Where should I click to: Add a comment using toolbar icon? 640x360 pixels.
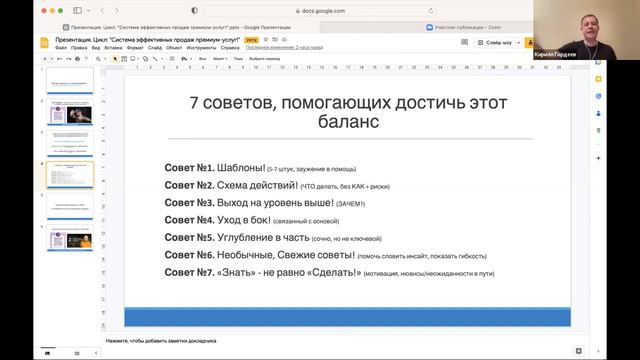coord(172,59)
